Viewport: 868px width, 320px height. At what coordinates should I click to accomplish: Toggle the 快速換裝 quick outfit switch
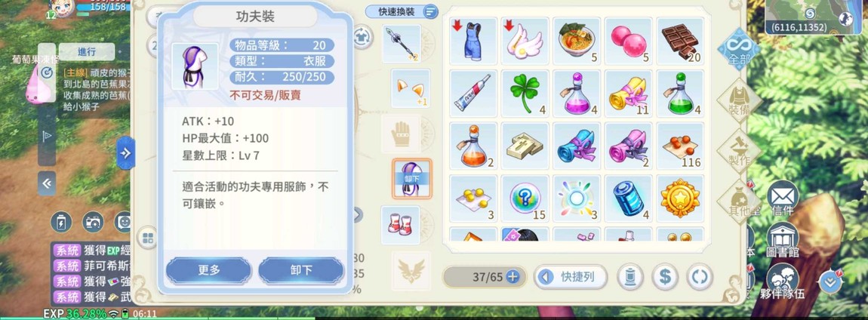402,11
